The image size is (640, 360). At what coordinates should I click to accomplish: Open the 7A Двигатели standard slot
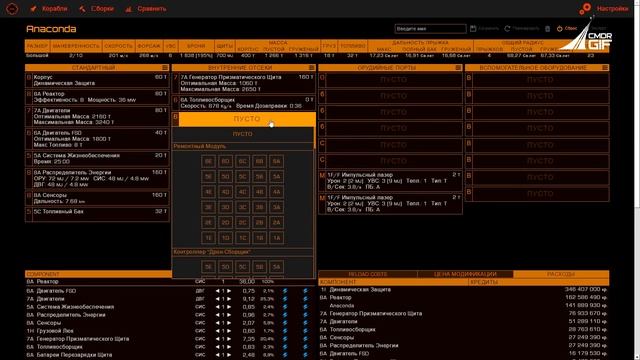pyautogui.click(x=97, y=117)
